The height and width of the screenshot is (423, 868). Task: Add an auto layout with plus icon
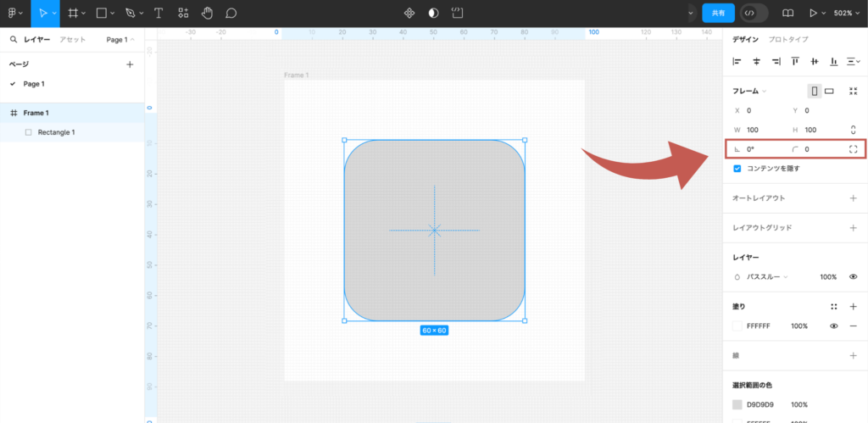pos(853,198)
